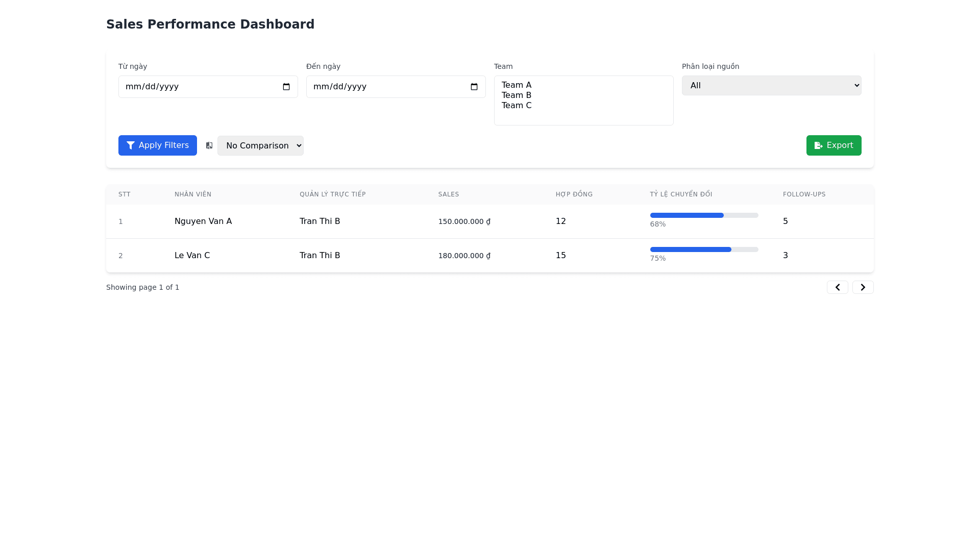Viewport: 980px width, 551px height.
Task: Open the No Comparison dropdown
Action: click(260, 146)
